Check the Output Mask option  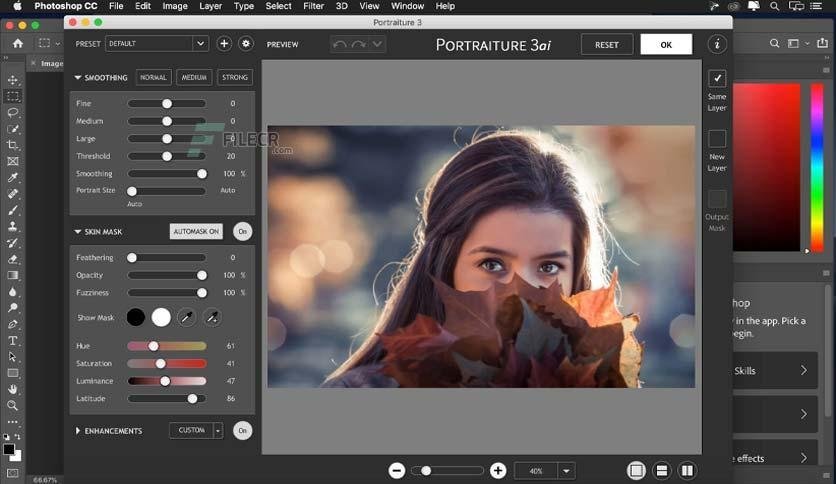(x=717, y=199)
